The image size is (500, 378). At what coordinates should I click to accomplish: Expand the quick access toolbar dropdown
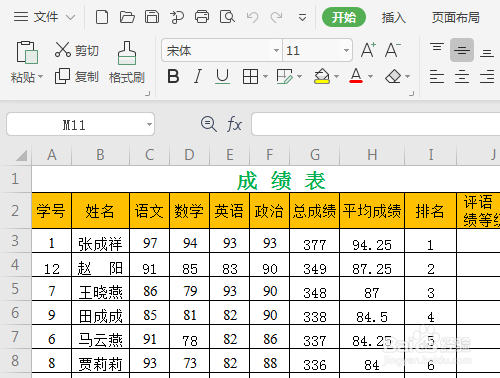coord(302,17)
